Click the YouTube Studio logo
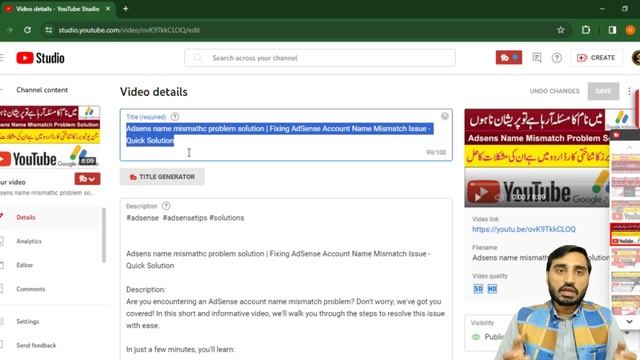 [x=40, y=58]
